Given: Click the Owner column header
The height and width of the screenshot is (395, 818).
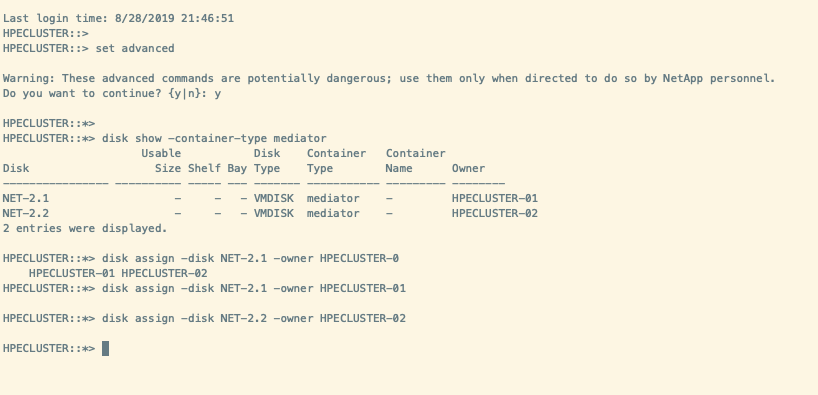Looking at the screenshot, I should pos(468,169).
